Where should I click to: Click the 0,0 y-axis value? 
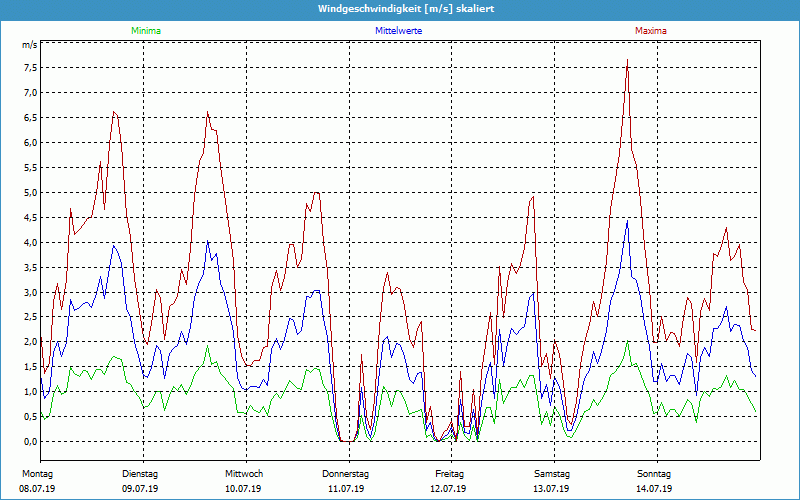tap(31, 442)
